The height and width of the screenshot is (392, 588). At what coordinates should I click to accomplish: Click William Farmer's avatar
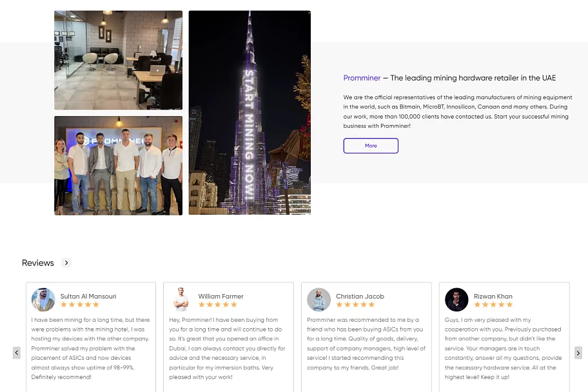point(181,299)
